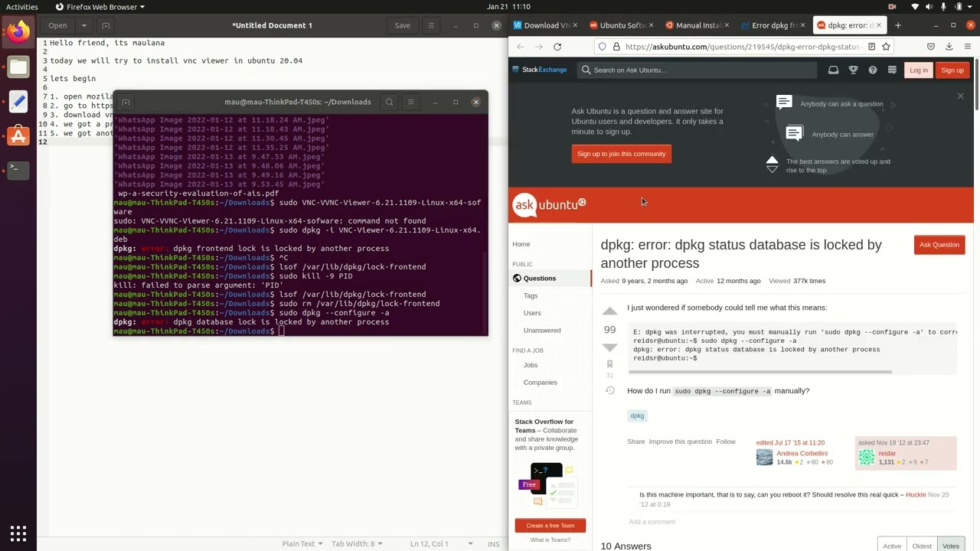Image resolution: width=980 pixels, height=551 pixels.
Task: Open Jobs in left sidebar
Action: click(x=531, y=365)
